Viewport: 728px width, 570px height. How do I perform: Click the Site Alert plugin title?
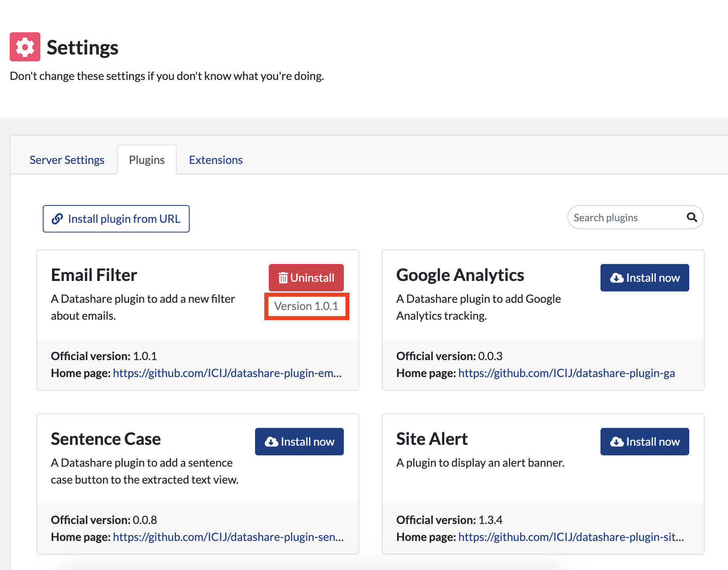[x=432, y=439]
